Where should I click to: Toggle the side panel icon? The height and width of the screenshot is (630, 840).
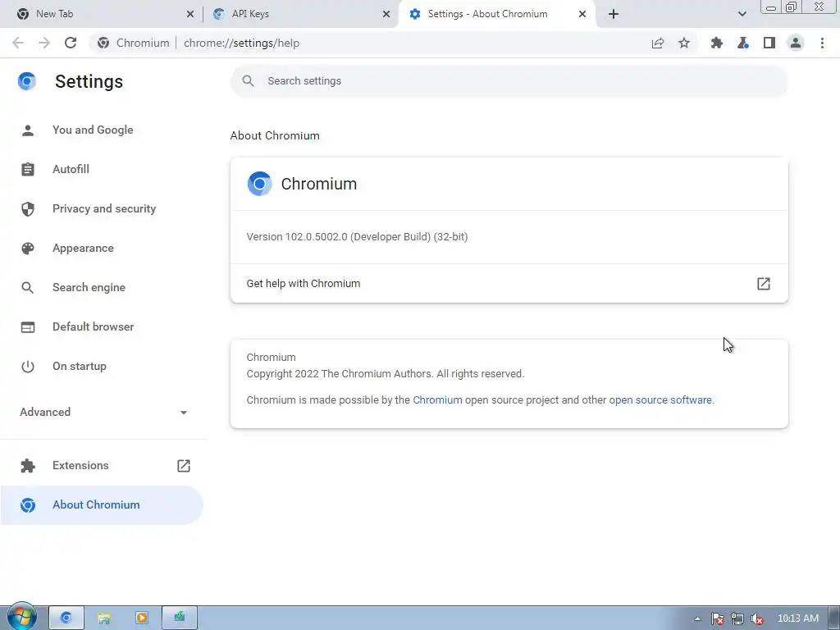coord(769,43)
